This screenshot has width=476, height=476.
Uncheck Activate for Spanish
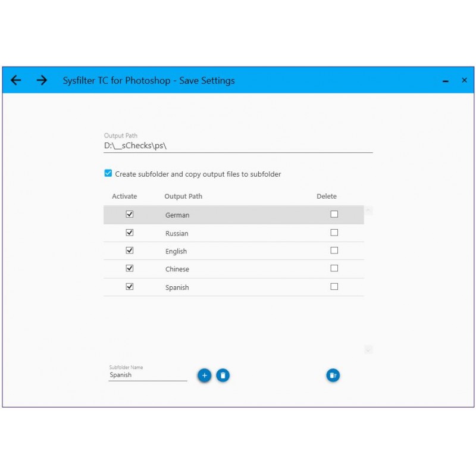130,287
